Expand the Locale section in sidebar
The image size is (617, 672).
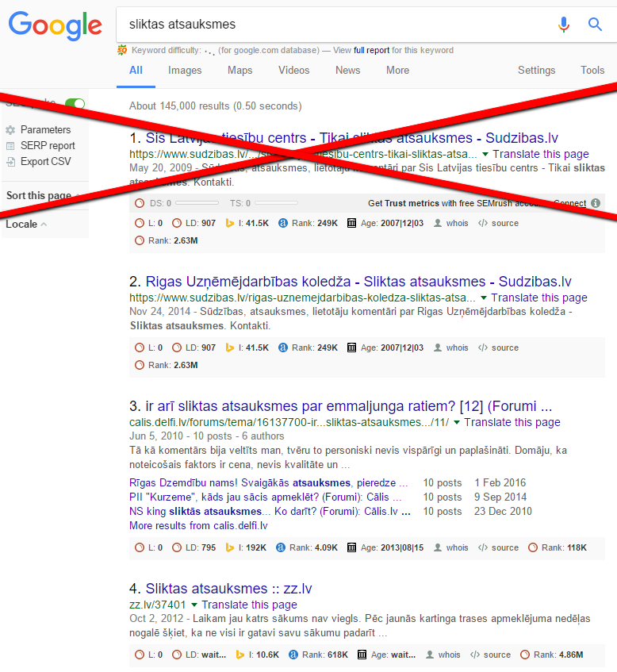coord(26,225)
